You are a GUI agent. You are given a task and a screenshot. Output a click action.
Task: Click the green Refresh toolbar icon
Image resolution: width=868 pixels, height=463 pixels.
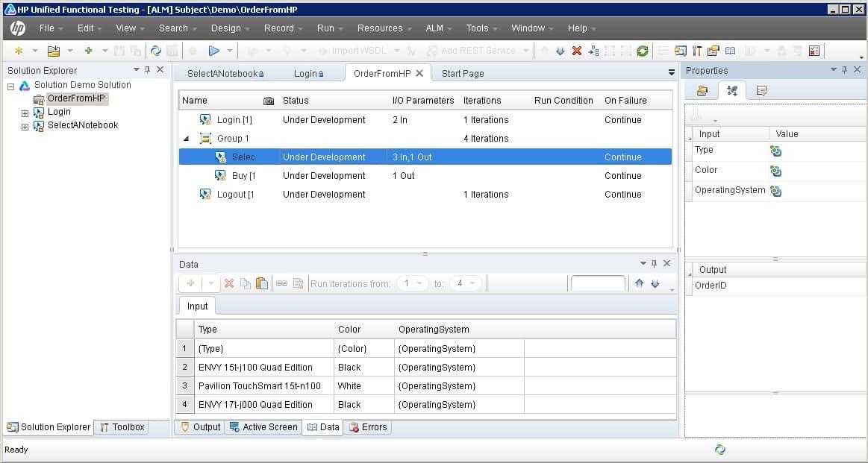(x=642, y=51)
